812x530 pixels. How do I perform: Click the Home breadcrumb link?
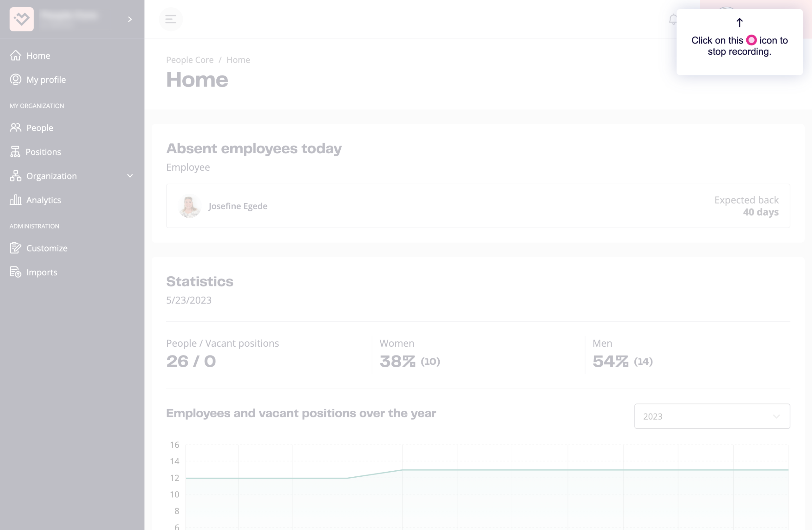[238, 60]
